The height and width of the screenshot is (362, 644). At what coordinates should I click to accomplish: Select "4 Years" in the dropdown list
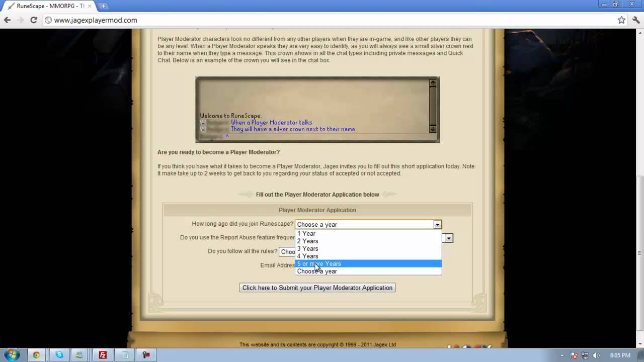click(x=368, y=256)
